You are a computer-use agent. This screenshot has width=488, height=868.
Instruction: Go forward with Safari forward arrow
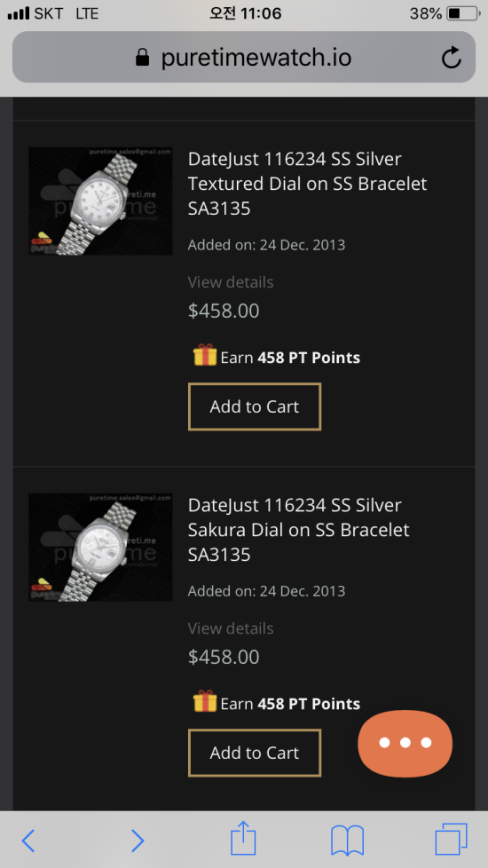[x=138, y=840]
